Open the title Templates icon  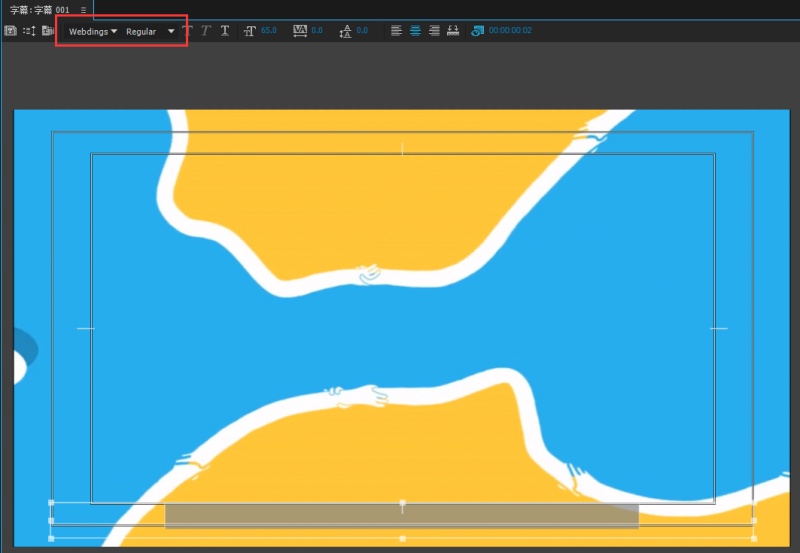click(47, 31)
